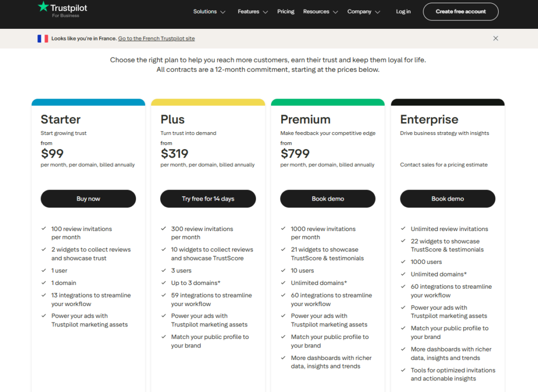Click Start growing trust tagline
538x392 pixels.
tap(64, 133)
